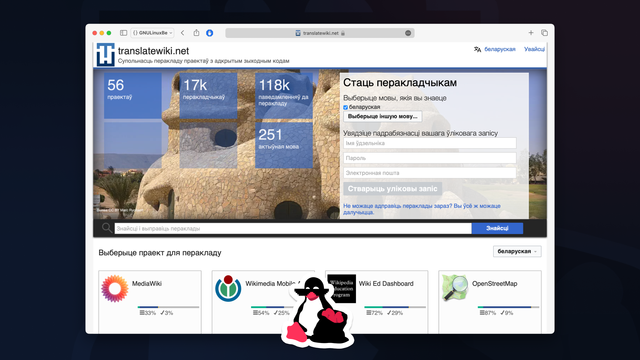This screenshot has height=360, width=640.
Task: Click the 33% statistic under MediaWiki
Action: click(x=148, y=313)
